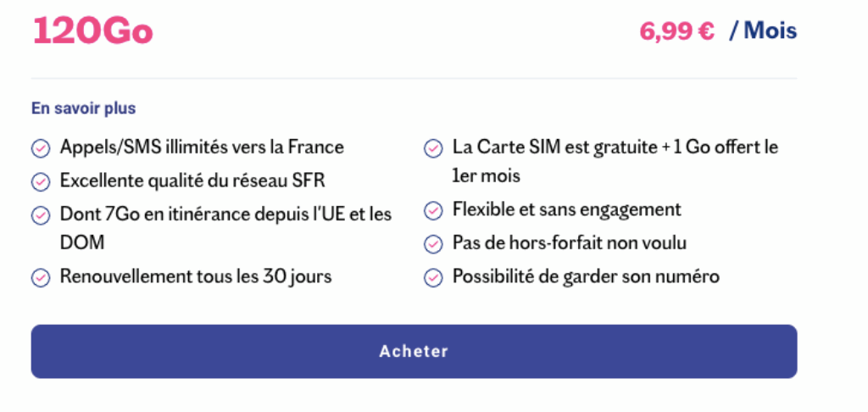Click the Appels/SMS illimités vers la France text

coord(202,148)
